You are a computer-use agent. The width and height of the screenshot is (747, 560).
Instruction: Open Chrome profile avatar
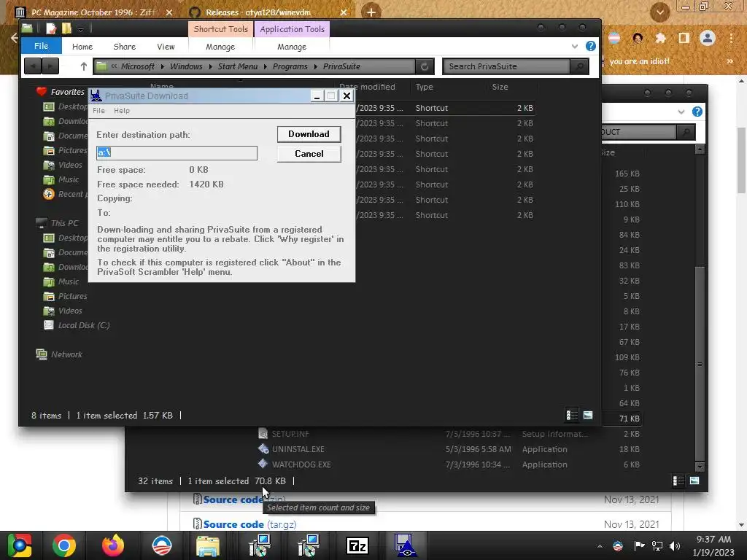(708, 38)
